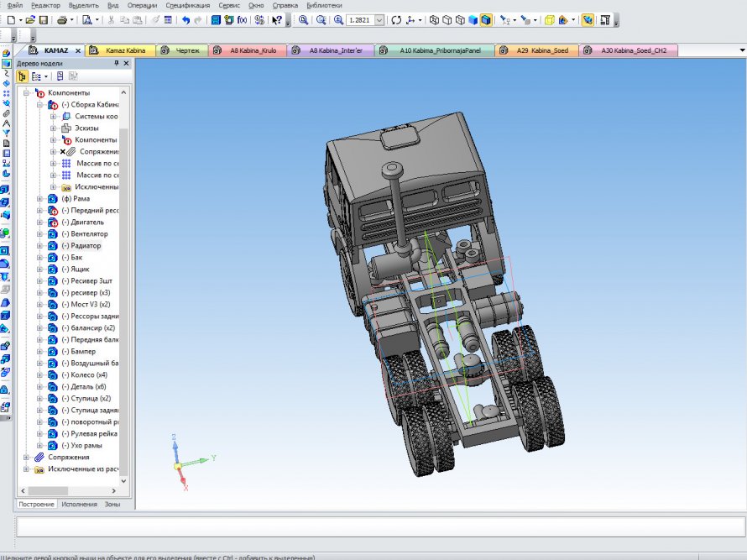Open the New document dropdown arrow
This screenshot has height=560, width=747.
tap(20, 20)
